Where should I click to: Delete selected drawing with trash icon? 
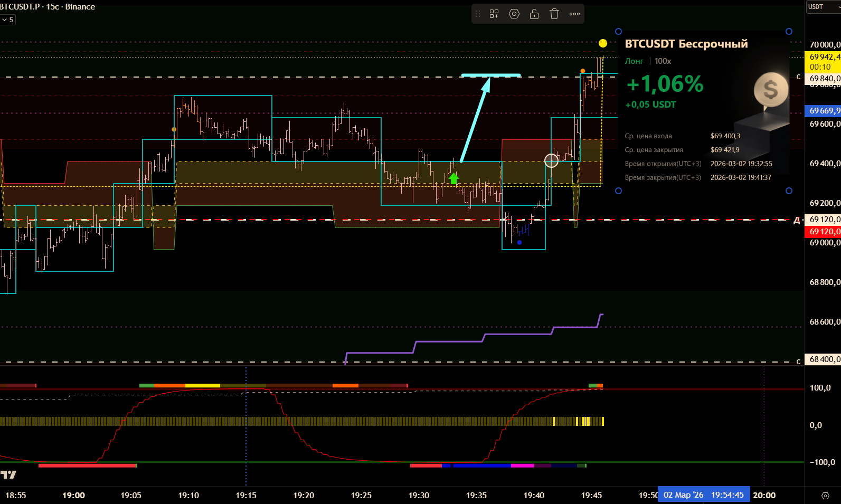(554, 14)
